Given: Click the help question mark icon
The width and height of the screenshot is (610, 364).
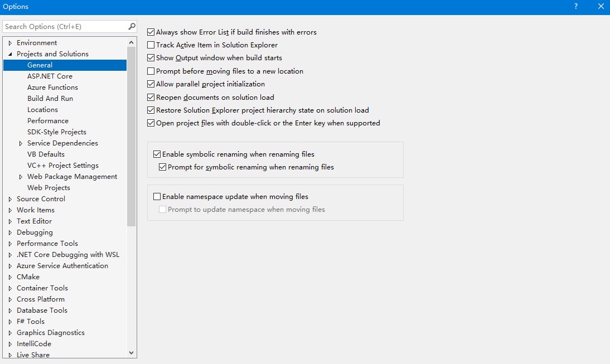Looking at the screenshot, I should click(x=576, y=7).
